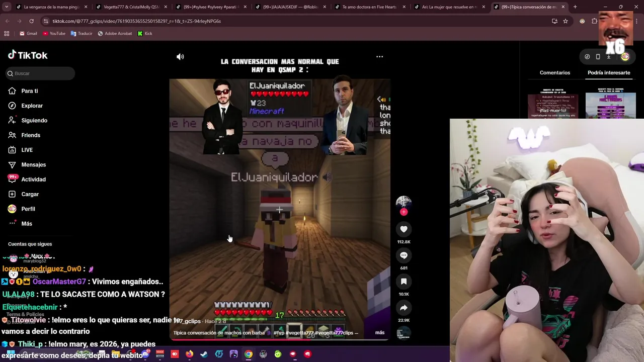Open the video three-dot options menu
The image size is (644, 362).
click(x=380, y=57)
